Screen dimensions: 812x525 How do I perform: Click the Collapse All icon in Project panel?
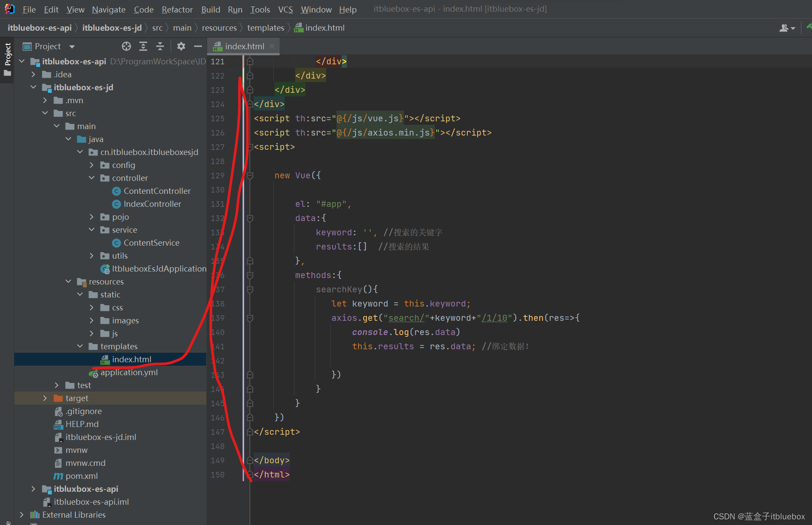(160, 46)
